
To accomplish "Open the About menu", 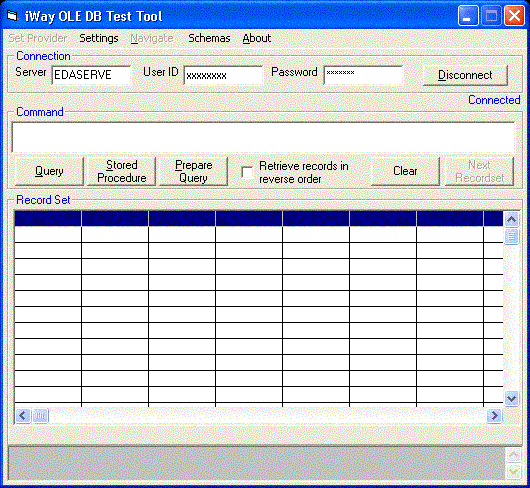I will point(257,38).
